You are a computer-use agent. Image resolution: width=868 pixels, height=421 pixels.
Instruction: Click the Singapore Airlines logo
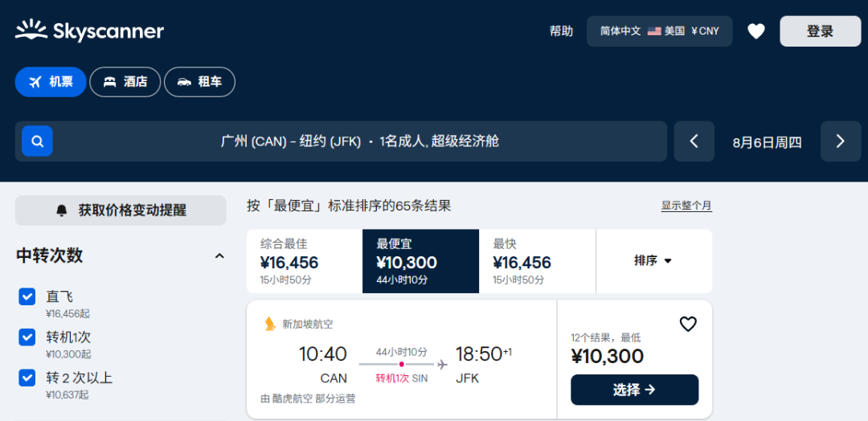tap(270, 324)
